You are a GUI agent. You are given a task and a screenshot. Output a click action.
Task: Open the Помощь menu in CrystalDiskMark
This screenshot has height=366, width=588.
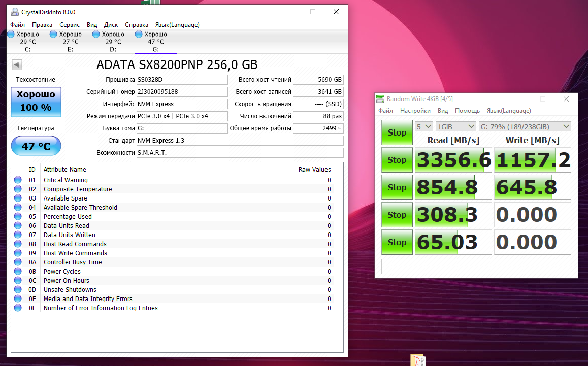467,111
